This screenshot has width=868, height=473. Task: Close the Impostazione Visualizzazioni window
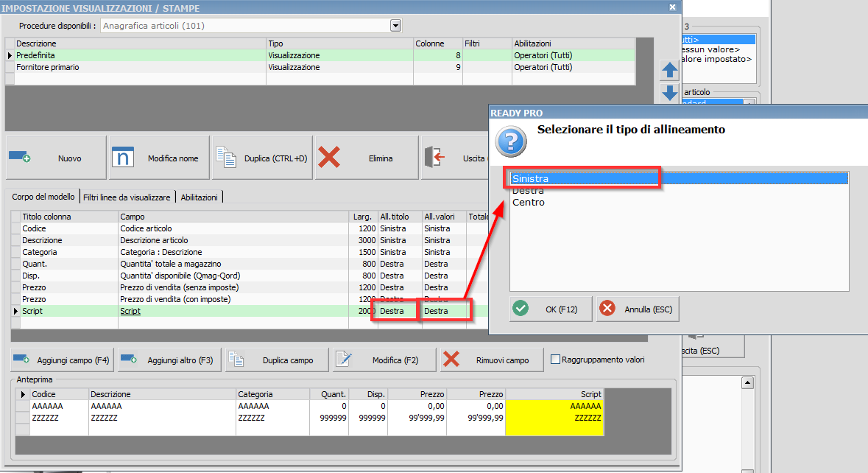click(x=672, y=7)
